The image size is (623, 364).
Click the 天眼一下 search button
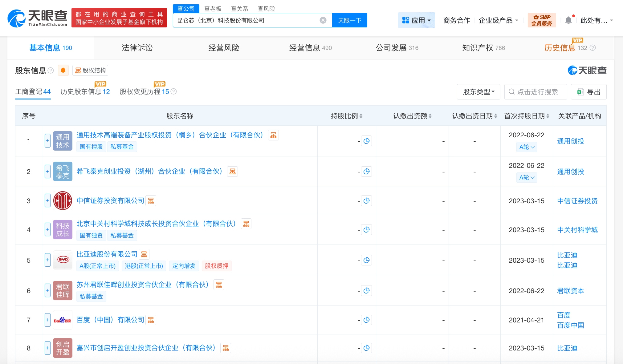point(349,20)
